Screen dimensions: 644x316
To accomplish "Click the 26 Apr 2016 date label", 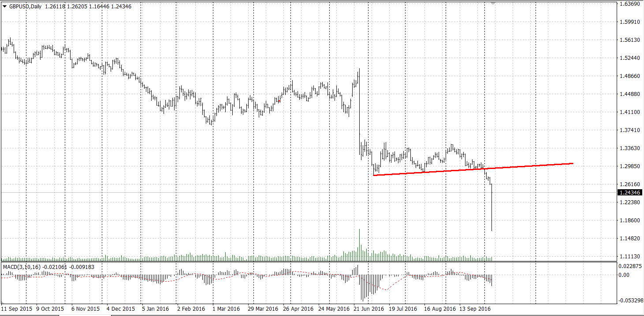I will pos(298,309).
